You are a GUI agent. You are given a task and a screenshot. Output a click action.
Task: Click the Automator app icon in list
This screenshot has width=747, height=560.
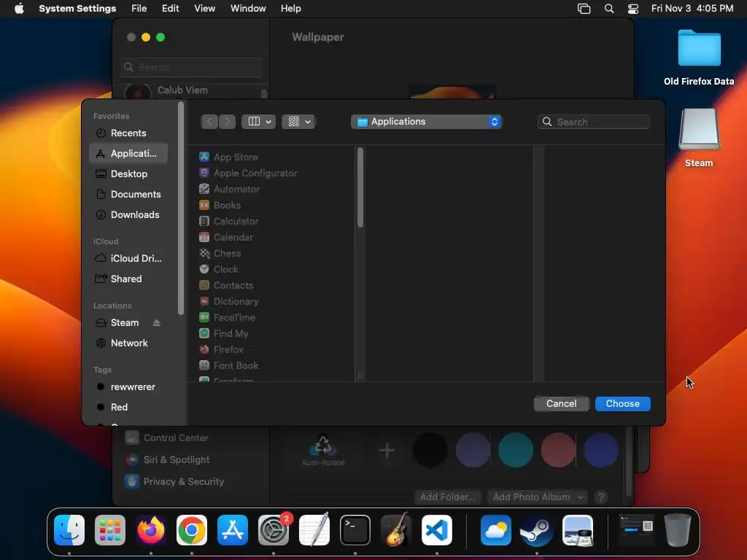pyautogui.click(x=204, y=189)
